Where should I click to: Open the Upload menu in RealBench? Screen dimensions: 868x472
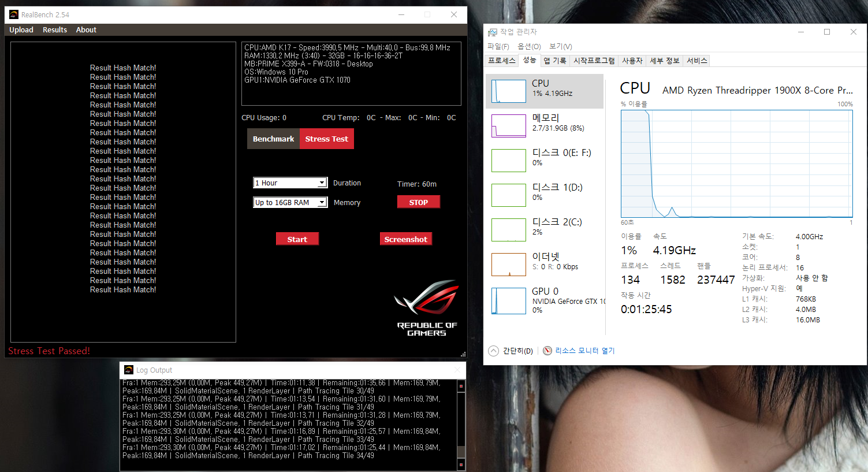click(21, 30)
